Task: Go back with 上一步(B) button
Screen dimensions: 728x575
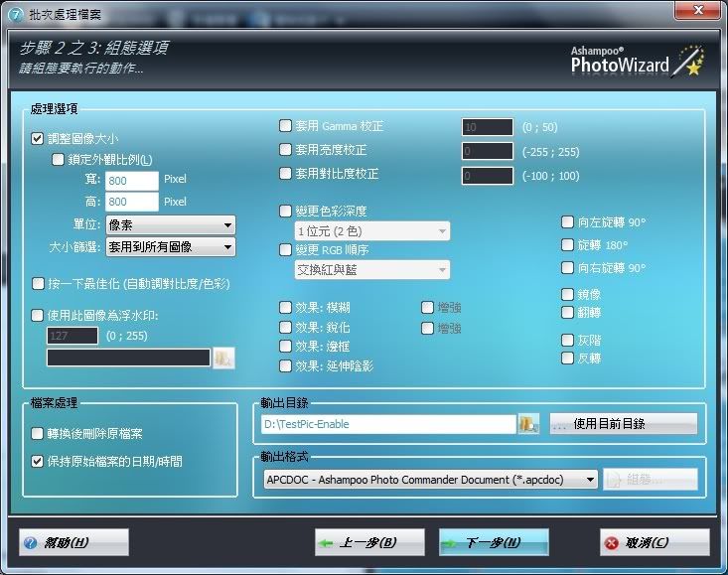Action: (369, 542)
